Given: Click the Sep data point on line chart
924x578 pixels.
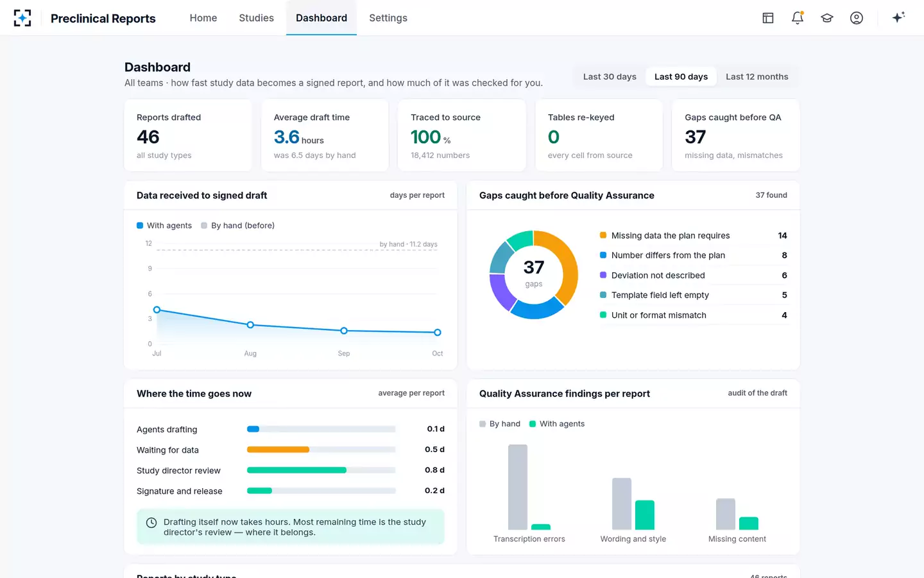Looking at the screenshot, I should coord(344,331).
